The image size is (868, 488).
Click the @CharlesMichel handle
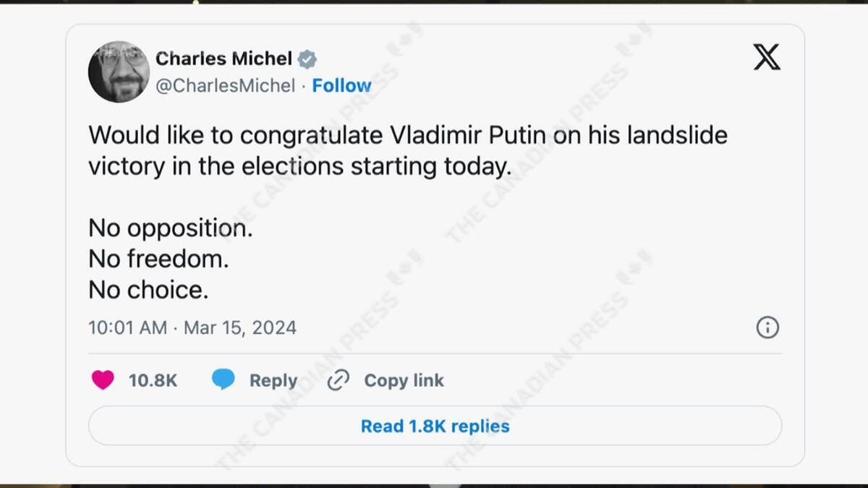226,85
